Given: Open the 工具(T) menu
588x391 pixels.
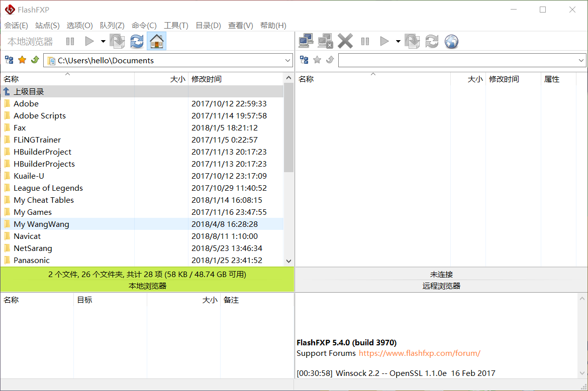Looking at the screenshot, I should point(176,26).
